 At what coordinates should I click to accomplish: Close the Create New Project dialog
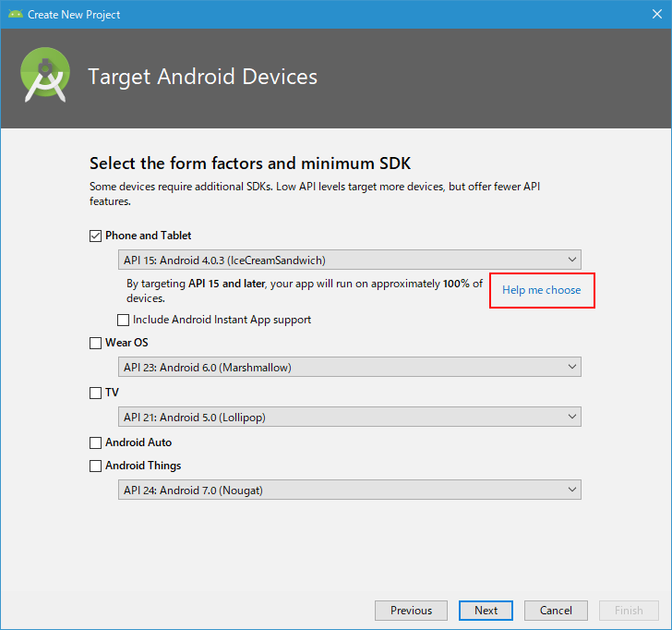(x=657, y=14)
